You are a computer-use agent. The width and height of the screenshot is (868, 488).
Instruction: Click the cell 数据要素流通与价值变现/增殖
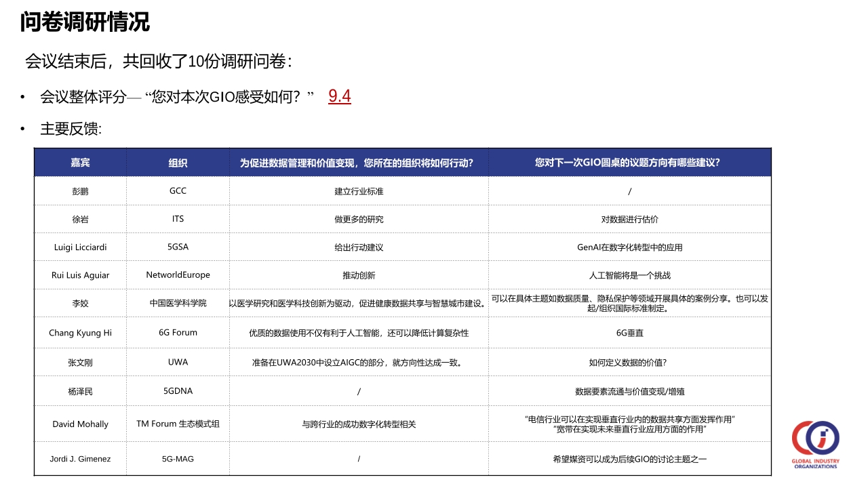tap(629, 391)
